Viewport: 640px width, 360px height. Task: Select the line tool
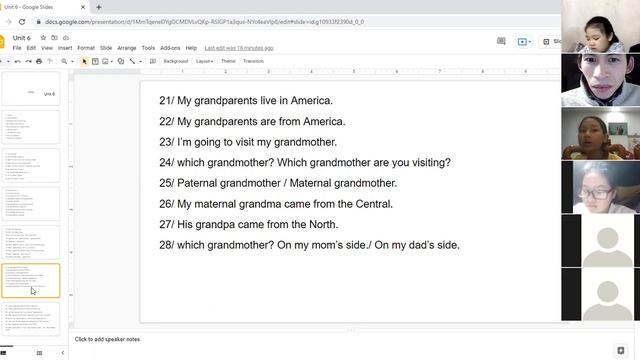click(132, 61)
